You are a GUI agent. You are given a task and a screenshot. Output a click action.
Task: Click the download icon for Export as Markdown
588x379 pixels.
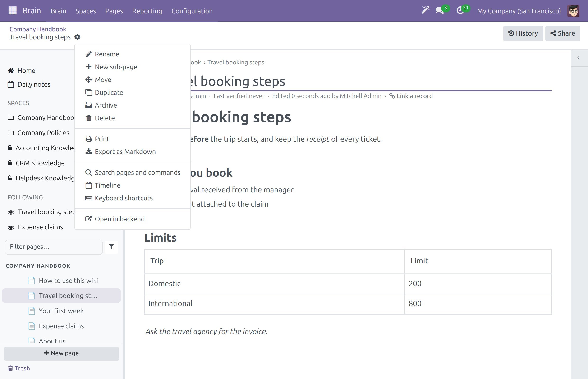click(88, 151)
